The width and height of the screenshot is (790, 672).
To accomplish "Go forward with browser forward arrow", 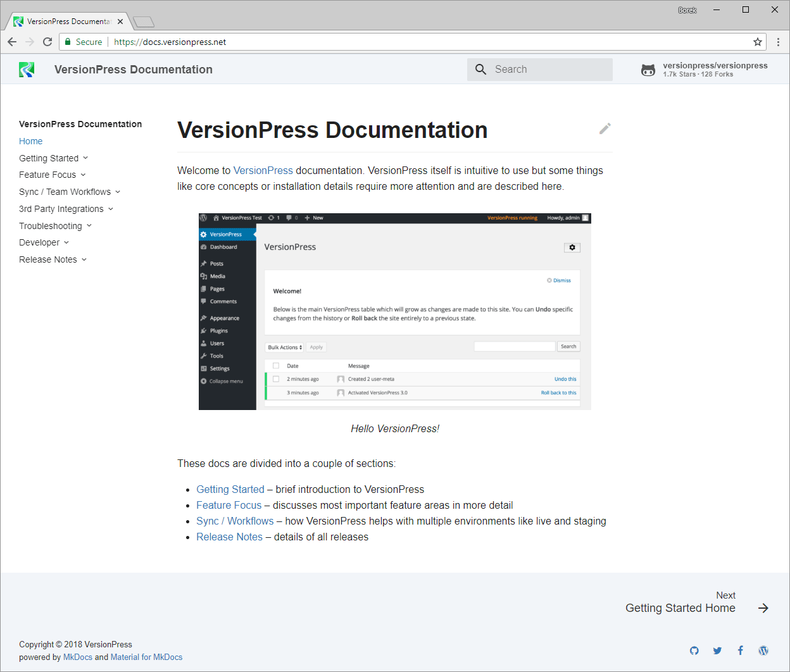I will [30, 42].
